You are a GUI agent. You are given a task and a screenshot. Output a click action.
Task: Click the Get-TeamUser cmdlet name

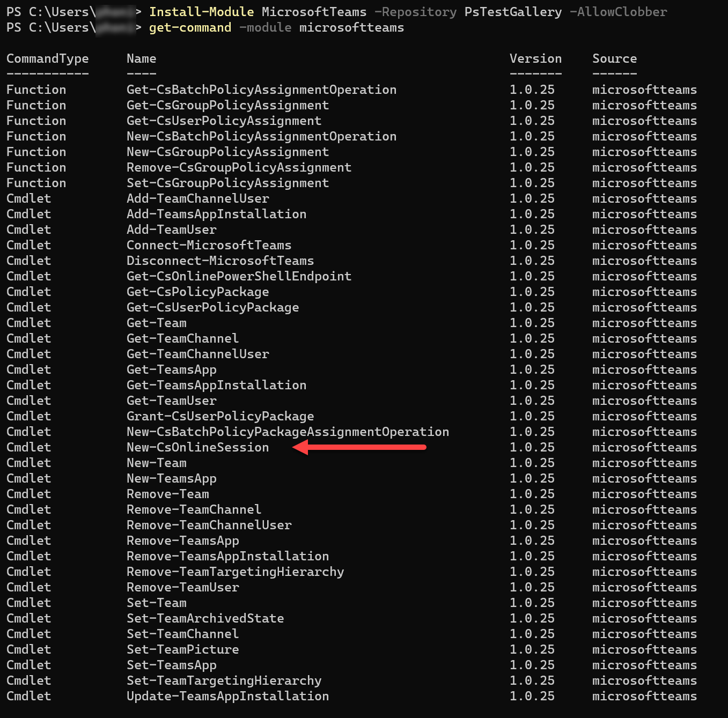point(172,401)
